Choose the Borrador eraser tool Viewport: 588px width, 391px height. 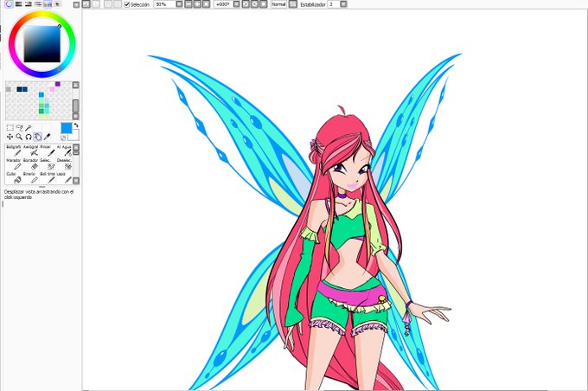coord(31,164)
